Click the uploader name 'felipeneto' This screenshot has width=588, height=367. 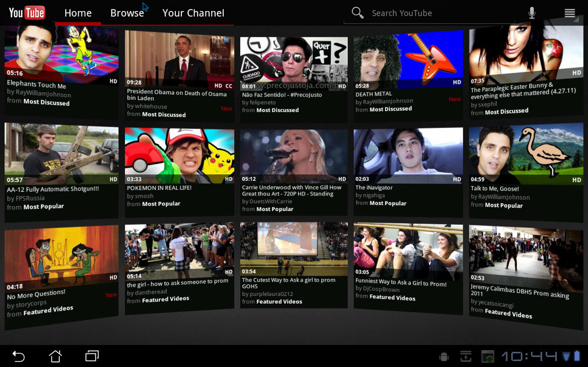point(263,102)
